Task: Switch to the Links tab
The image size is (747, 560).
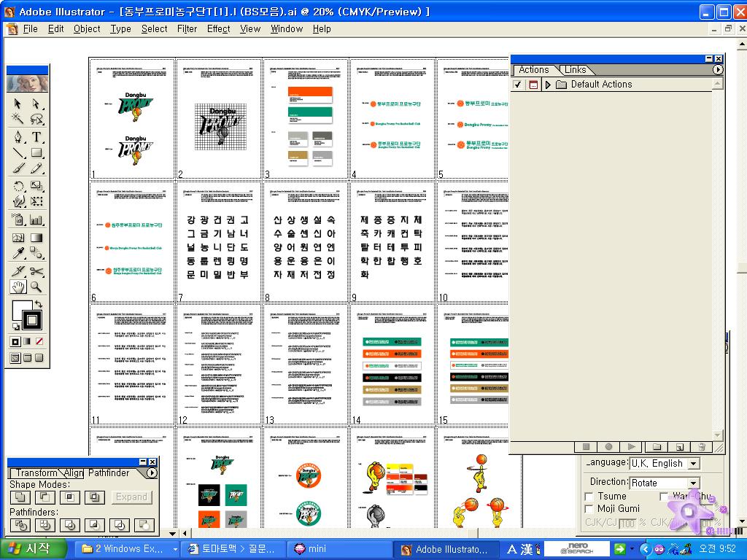Action: pyautogui.click(x=575, y=70)
